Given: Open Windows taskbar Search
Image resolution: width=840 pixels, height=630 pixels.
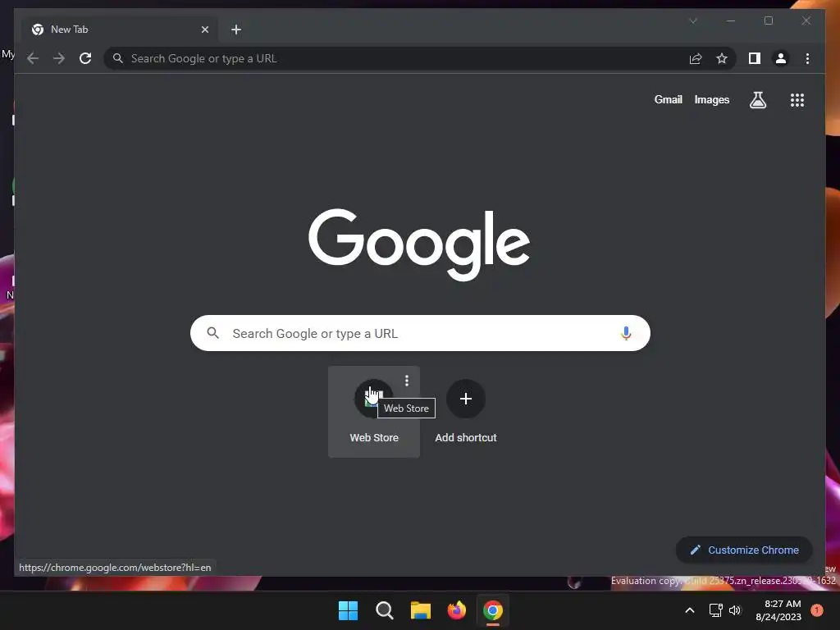Looking at the screenshot, I should (384, 610).
